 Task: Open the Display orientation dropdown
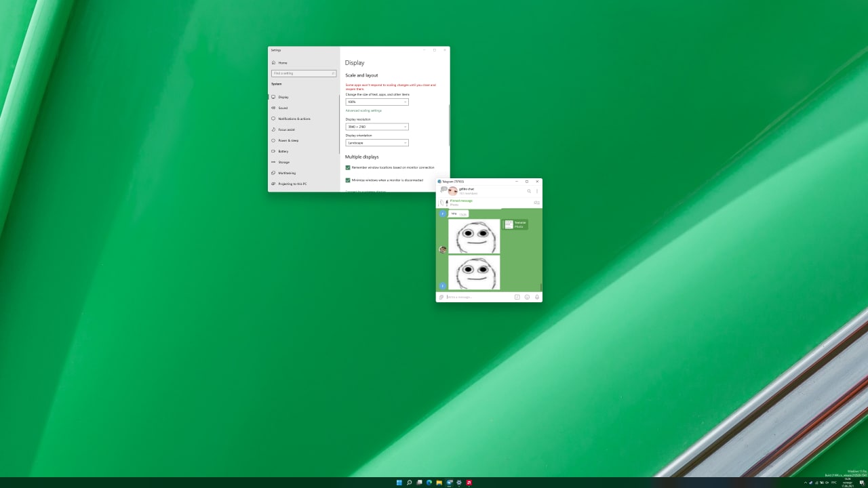[377, 143]
